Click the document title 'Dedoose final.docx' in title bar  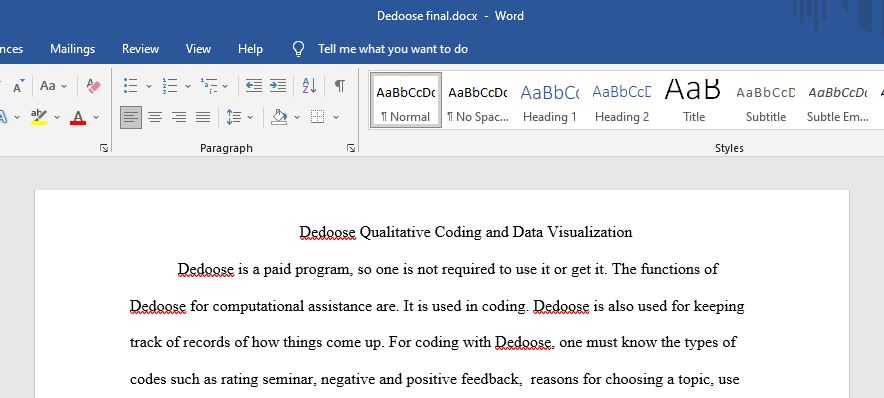pos(426,16)
